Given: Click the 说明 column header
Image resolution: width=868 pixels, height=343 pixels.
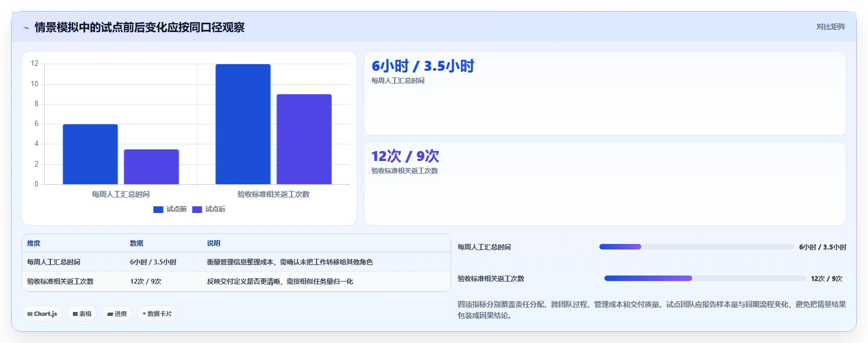Looking at the screenshot, I should [213, 243].
